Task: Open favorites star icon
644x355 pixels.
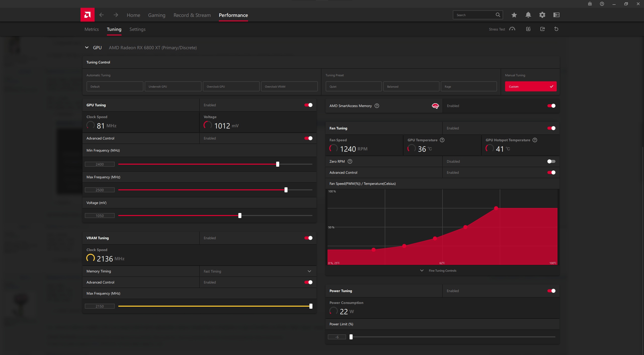Action: (514, 15)
